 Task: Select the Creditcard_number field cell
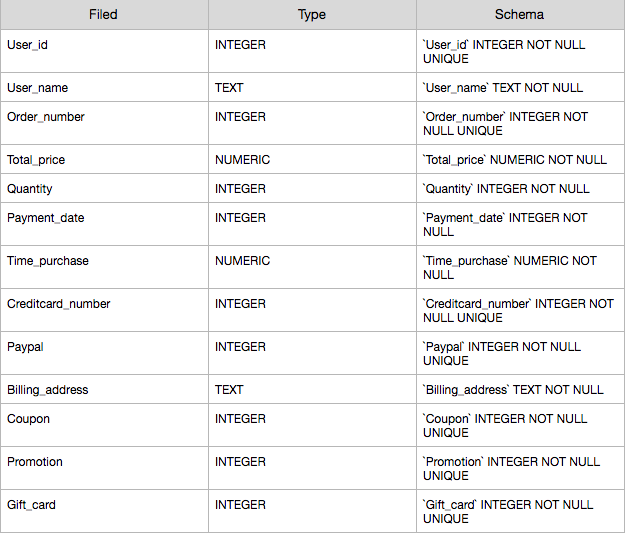coord(104,310)
